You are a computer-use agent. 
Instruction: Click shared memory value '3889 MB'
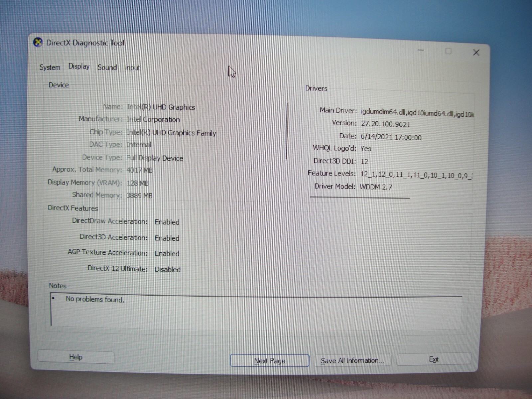tap(139, 196)
